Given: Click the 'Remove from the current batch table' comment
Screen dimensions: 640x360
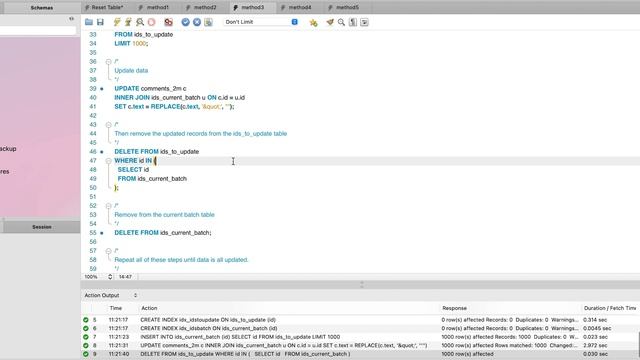Looking at the screenshot, I should pos(164,215).
